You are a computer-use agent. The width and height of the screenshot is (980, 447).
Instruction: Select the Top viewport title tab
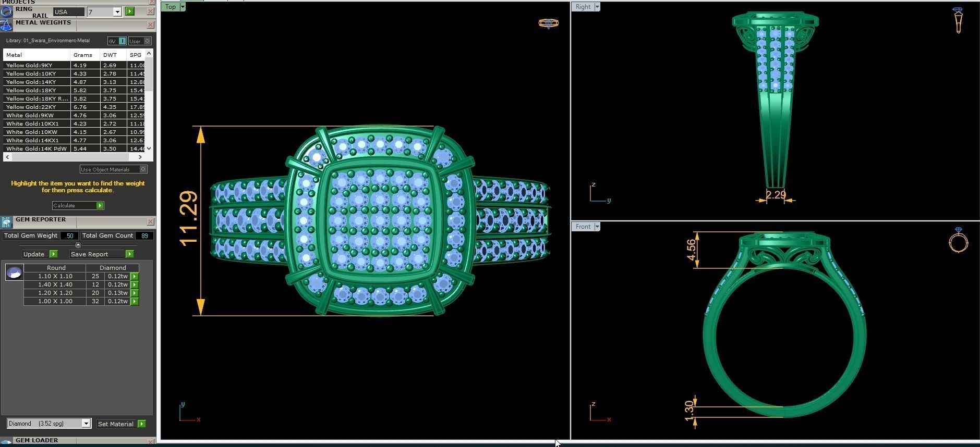tap(171, 7)
